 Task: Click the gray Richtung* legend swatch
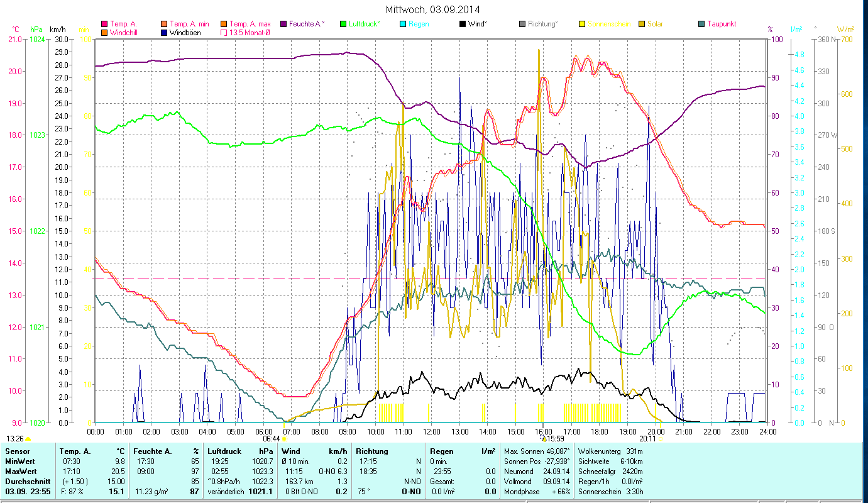pyautogui.click(x=522, y=24)
